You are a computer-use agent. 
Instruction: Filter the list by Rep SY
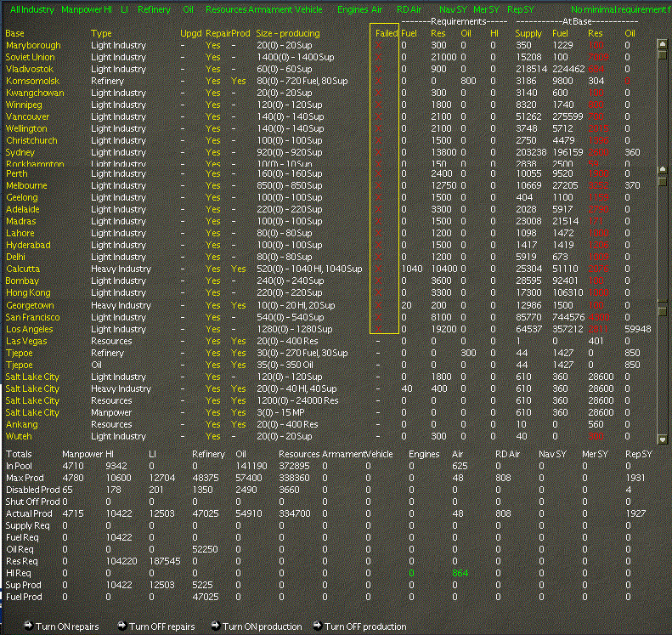coord(521,9)
